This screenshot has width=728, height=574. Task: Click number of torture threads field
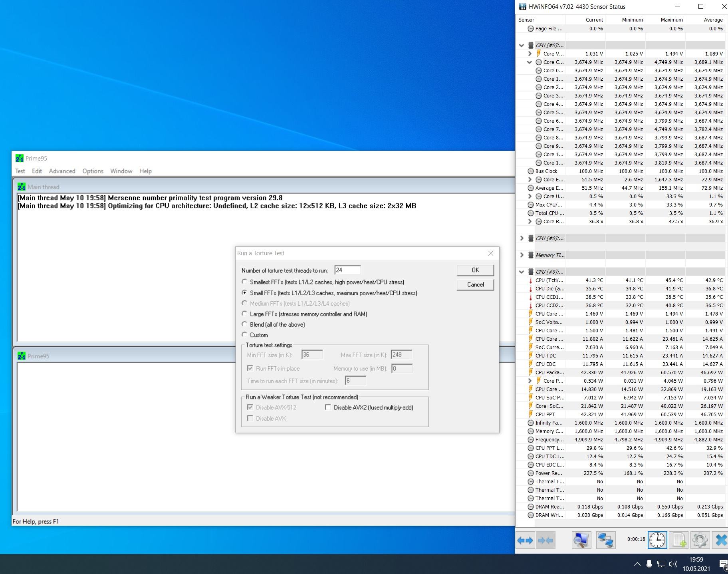tap(347, 270)
